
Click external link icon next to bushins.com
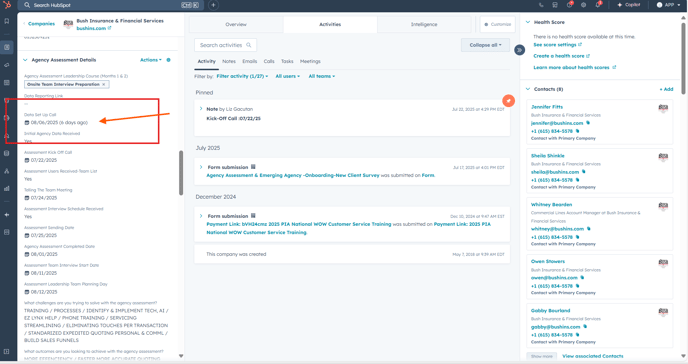coord(110,28)
